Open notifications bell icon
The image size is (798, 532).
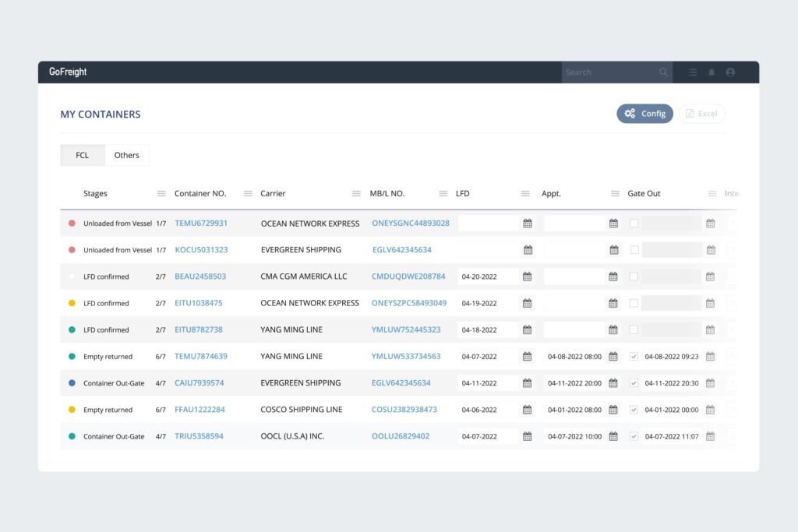coord(711,72)
